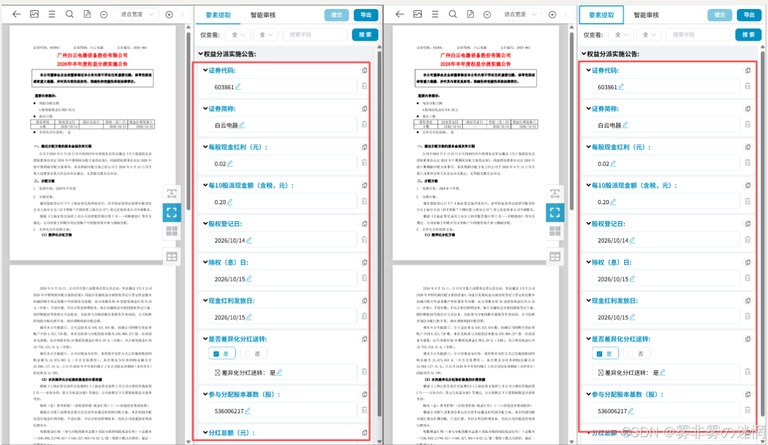Screen dimensions: 768x445
Task: Select the text selection tool in left viewer sidebar
Action: [x=171, y=193]
